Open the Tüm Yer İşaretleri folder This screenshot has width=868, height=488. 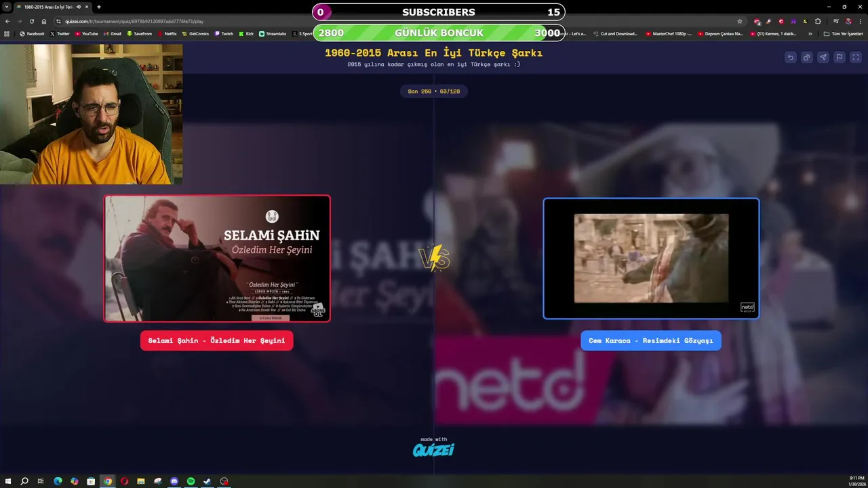point(844,33)
